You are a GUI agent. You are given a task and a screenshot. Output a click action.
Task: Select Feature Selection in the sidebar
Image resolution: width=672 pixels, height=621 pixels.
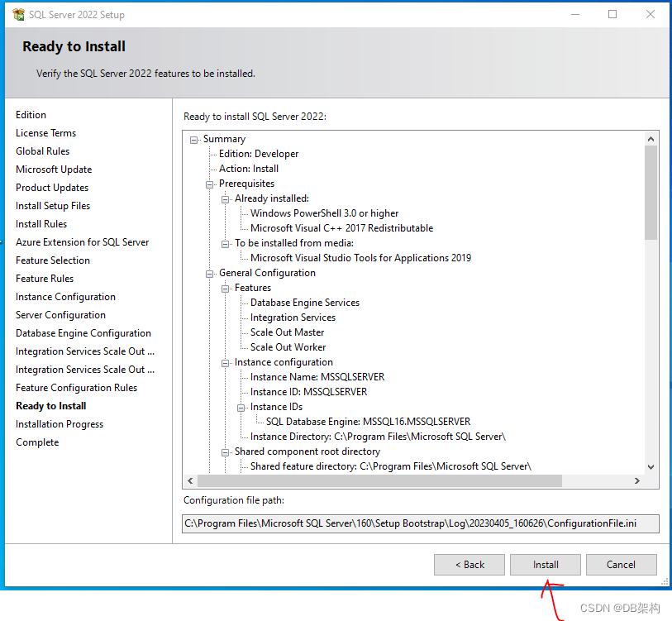[52, 260]
